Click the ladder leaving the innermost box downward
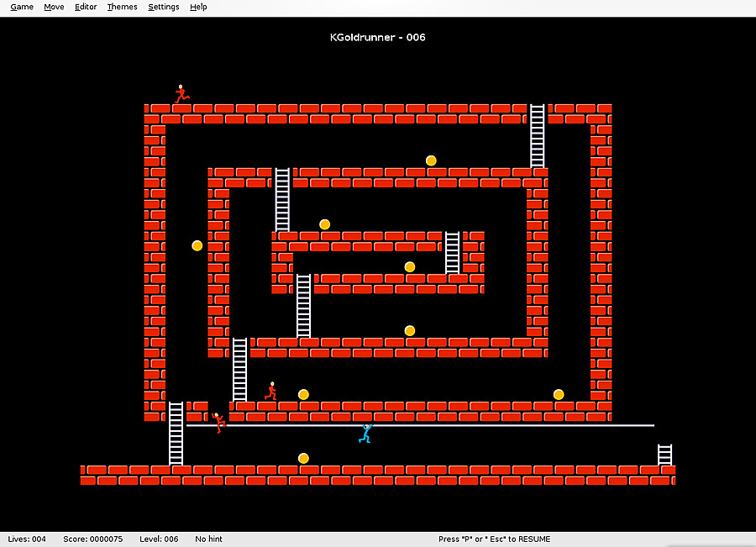This screenshot has height=547, width=756. (x=303, y=306)
